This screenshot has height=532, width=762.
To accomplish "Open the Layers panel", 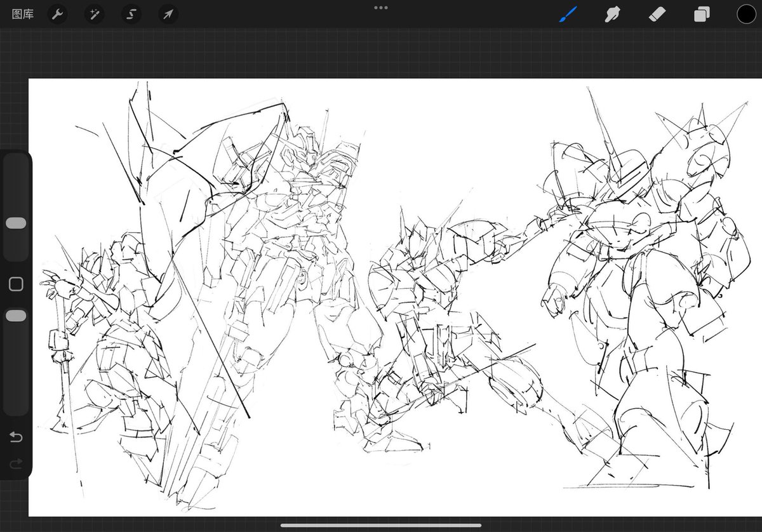I will 702,14.
